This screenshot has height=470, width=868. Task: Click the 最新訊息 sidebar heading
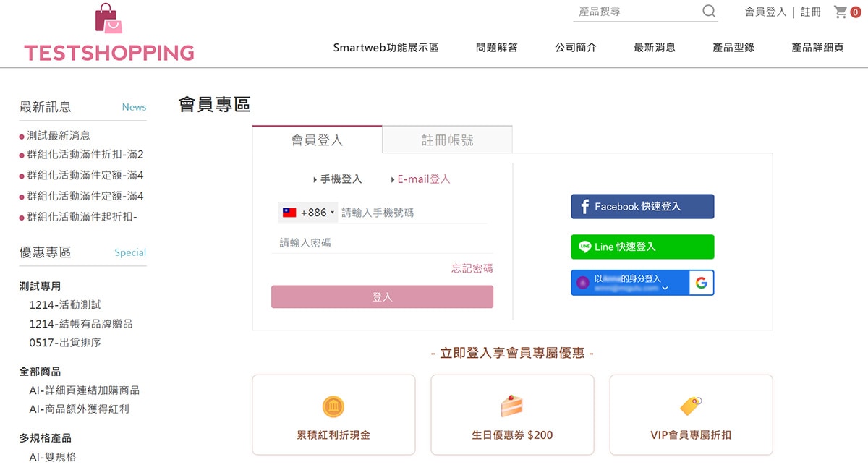tap(45, 107)
